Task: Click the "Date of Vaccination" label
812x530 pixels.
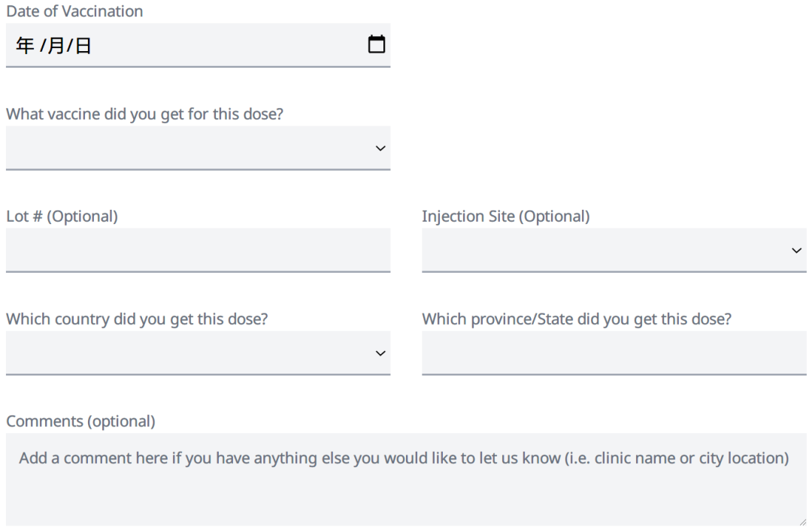Action: click(x=74, y=11)
